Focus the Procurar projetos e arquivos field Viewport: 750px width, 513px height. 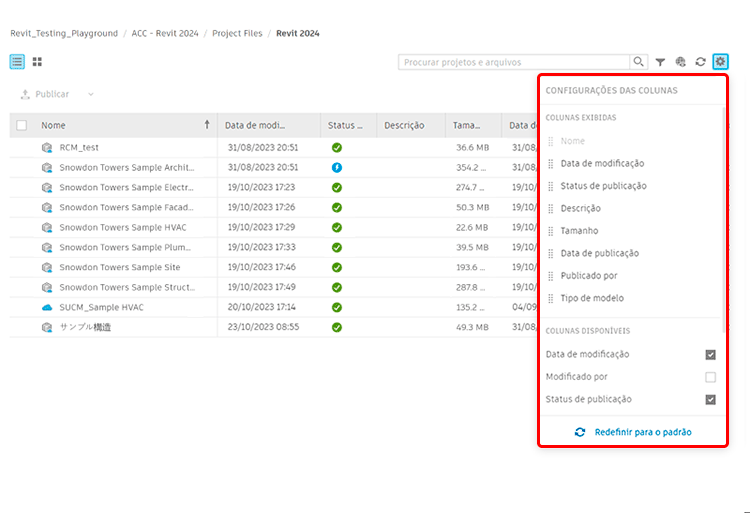point(514,62)
